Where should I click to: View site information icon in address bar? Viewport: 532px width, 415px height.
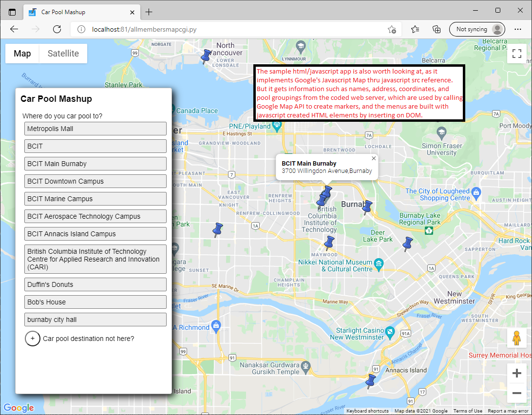point(81,29)
